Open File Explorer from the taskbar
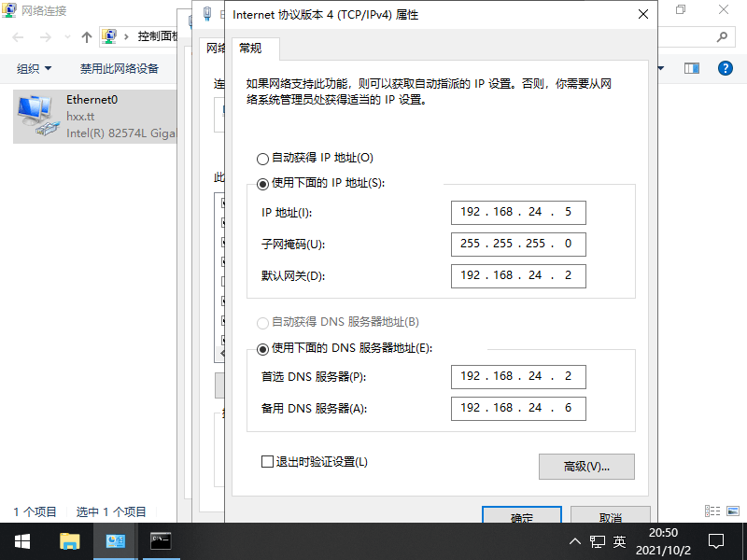This screenshot has width=747, height=560. point(69,541)
